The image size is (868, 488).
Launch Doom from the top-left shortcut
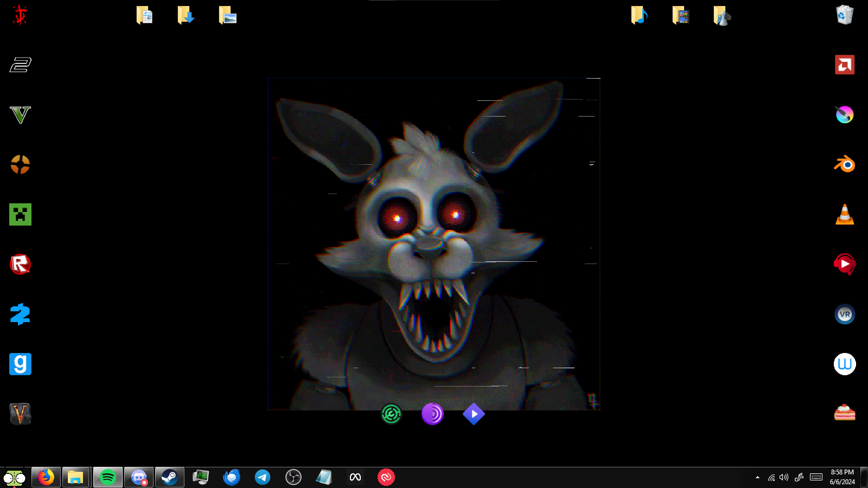point(20,15)
